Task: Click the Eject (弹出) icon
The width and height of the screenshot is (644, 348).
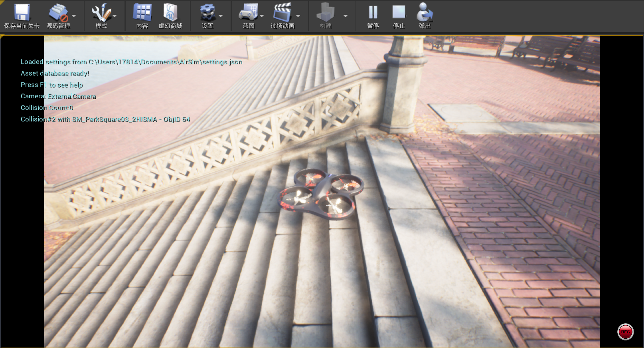Action: coord(425,13)
